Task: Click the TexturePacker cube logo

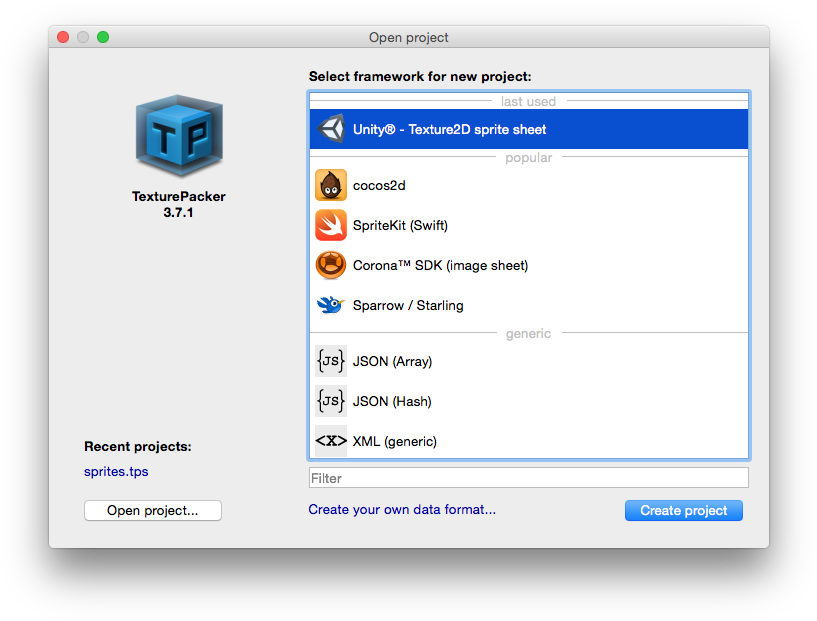Action: pos(178,135)
